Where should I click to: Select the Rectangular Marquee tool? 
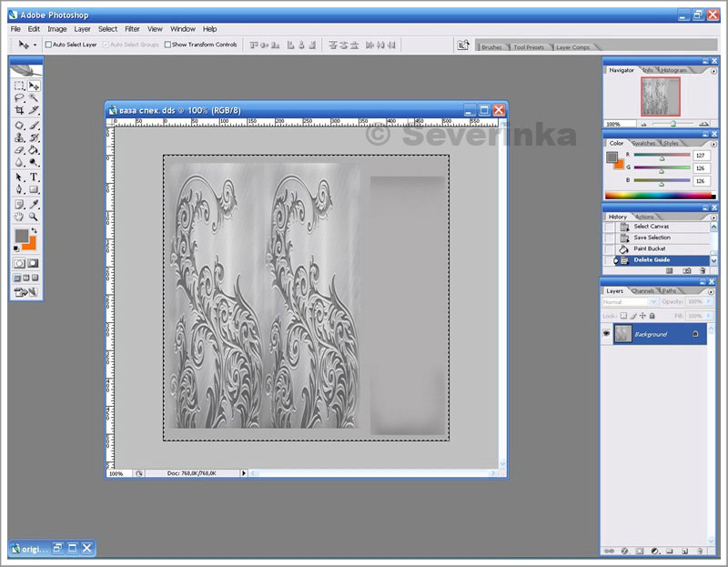tap(19, 86)
